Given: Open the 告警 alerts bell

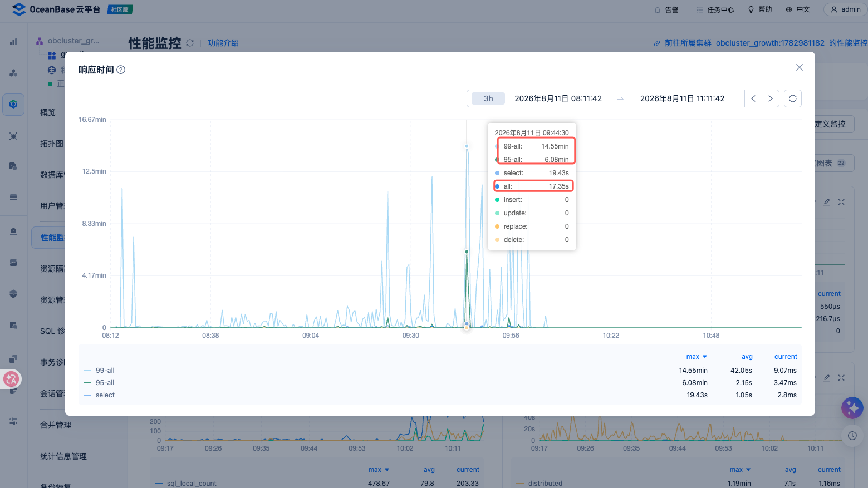Looking at the screenshot, I should point(666,9).
